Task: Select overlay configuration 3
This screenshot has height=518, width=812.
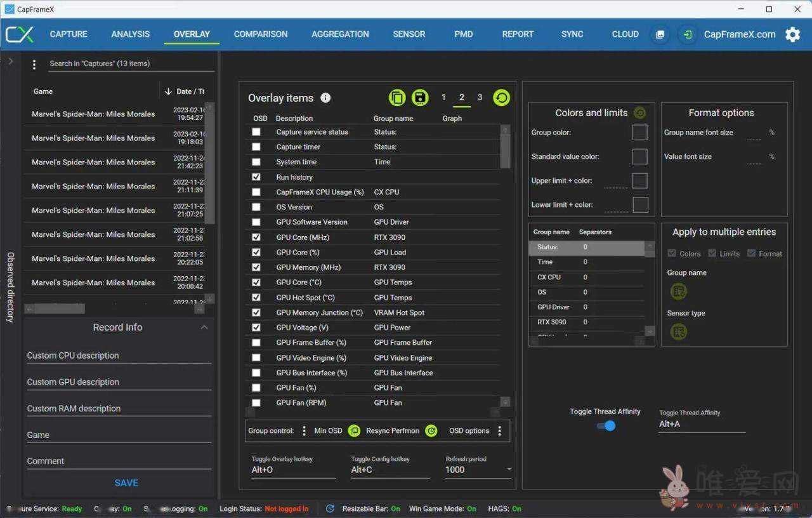Action: 480,97
